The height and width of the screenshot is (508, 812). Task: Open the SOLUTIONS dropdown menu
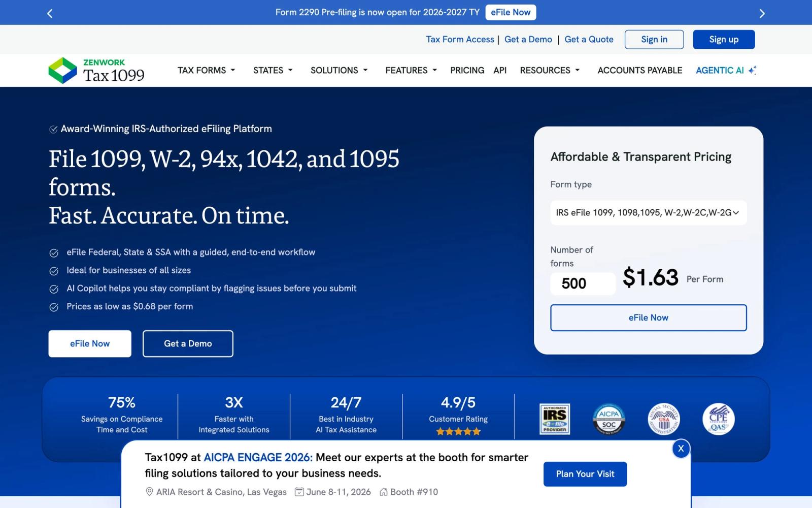(339, 70)
